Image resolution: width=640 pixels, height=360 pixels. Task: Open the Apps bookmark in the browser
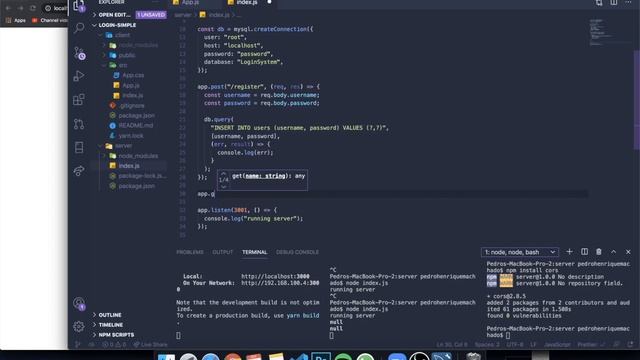16,20
